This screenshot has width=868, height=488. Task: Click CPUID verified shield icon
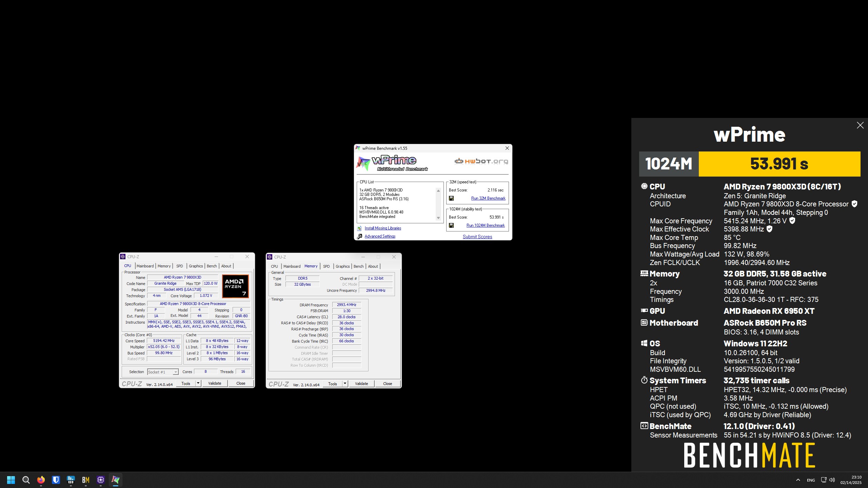(x=854, y=204)
